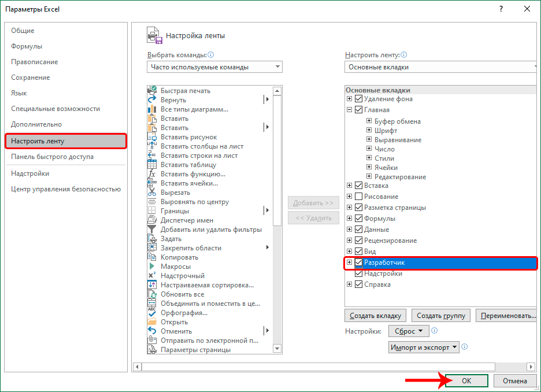Expand the Буфер обмена group
The height and width of the screenshot is (392, 541).
(x=369, y=121)
